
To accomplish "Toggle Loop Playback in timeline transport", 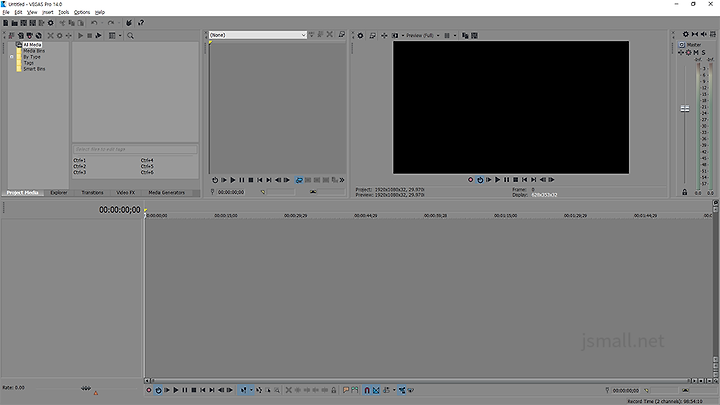I will point(158,390).
